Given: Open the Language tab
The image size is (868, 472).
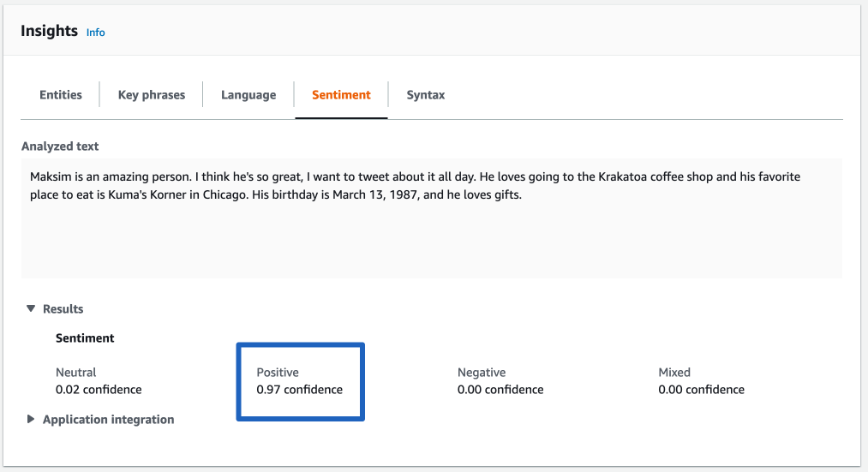Looking at the screenshot, I should click(x=248, y=94).
